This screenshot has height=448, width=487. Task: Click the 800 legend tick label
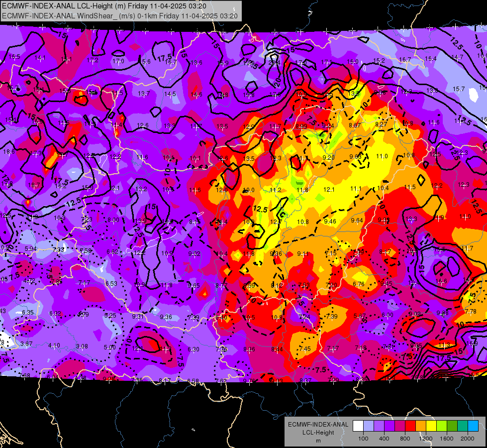405,439
